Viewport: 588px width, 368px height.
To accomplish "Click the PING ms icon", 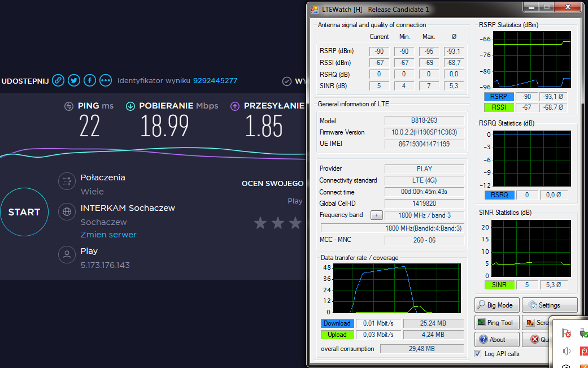I will (x=68, y=106).
